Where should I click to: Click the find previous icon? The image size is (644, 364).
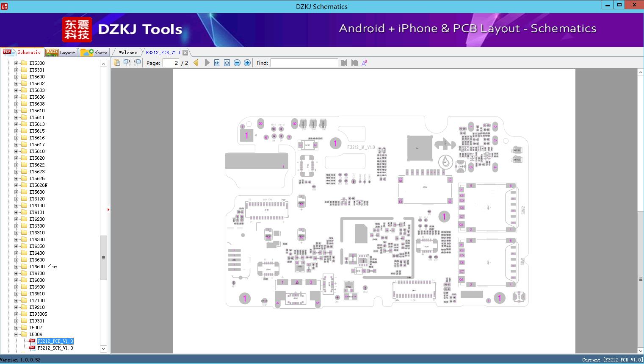[344, 63]
